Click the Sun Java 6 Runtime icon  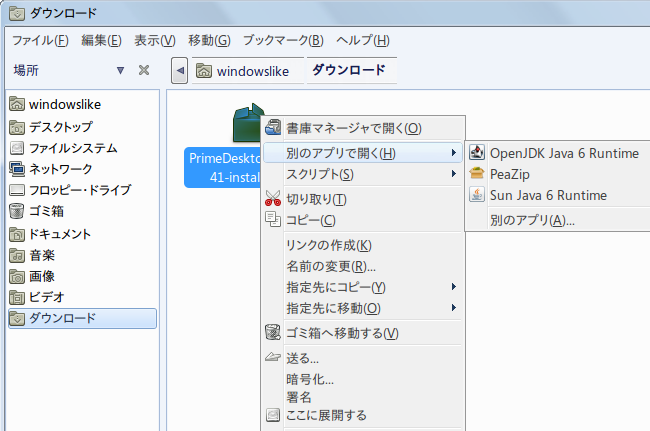point(477,194)
